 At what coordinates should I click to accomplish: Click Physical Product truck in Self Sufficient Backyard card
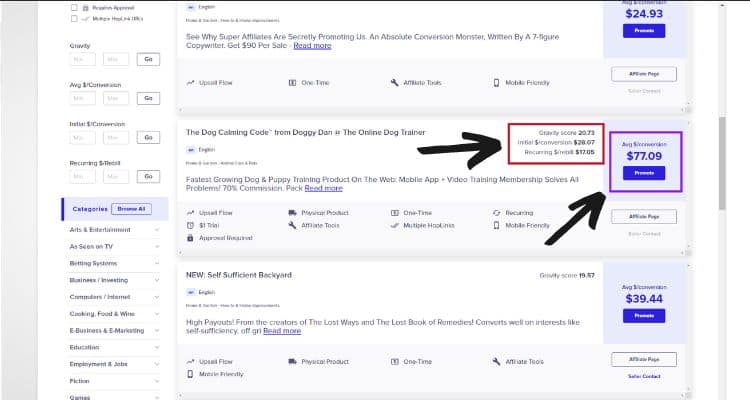click(292, 362)
